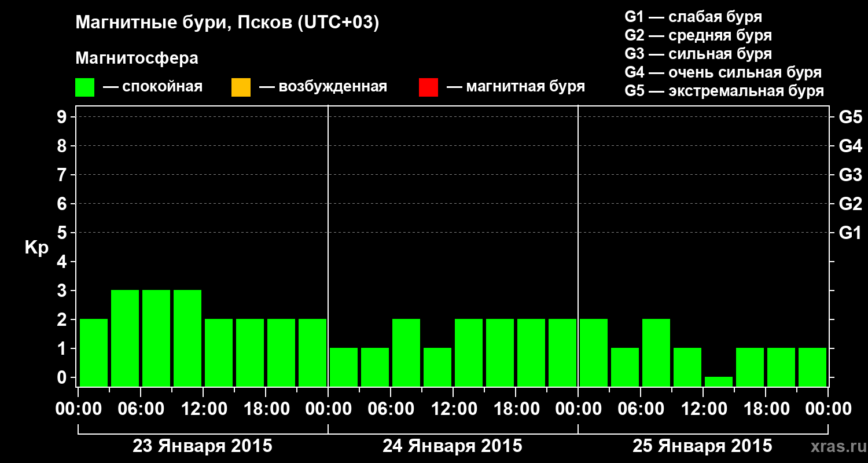Click the orange 'возбужденная' legend swatch
This screenshot has width=868, height=463.
(x=241, y=87)
